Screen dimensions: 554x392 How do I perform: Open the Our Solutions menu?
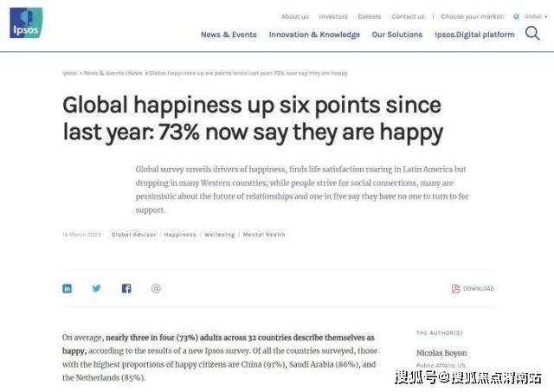pyautogui.click(x=397, y=35)
